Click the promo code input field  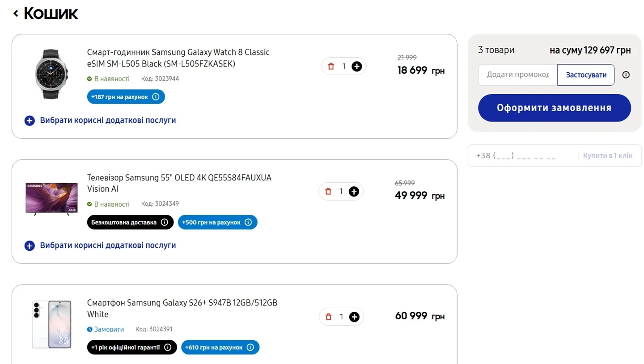[x=517, y=75]
